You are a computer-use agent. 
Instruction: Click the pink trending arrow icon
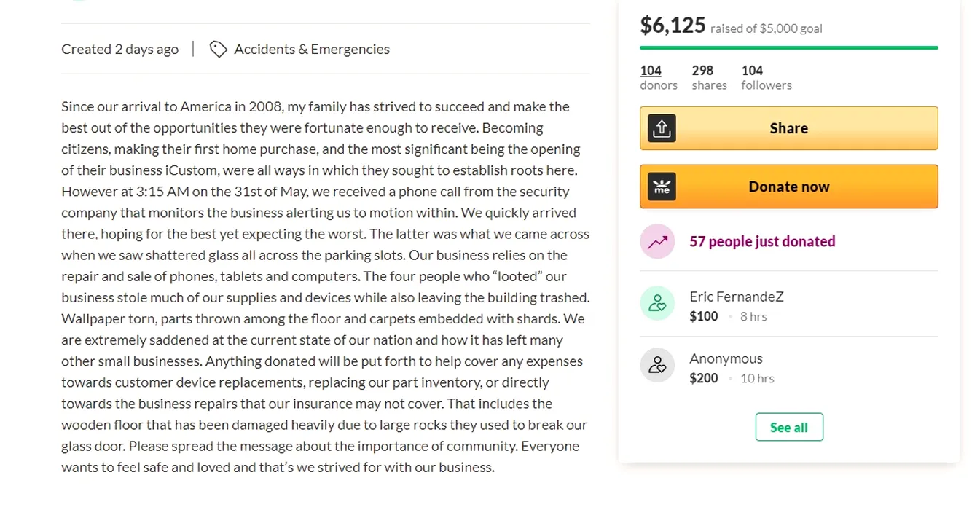click(x=657, y=241)
